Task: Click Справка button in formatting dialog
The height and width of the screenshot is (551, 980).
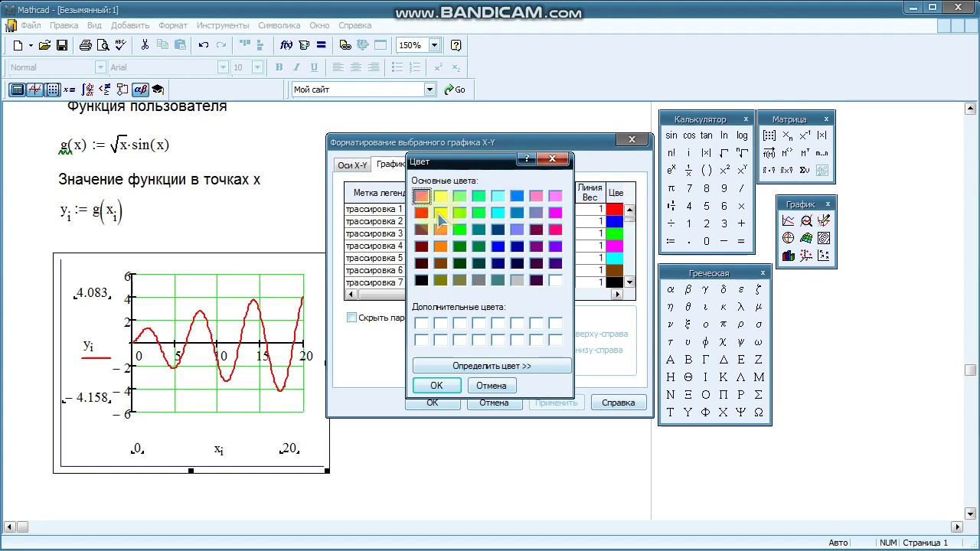Action: tap(619, 403)
